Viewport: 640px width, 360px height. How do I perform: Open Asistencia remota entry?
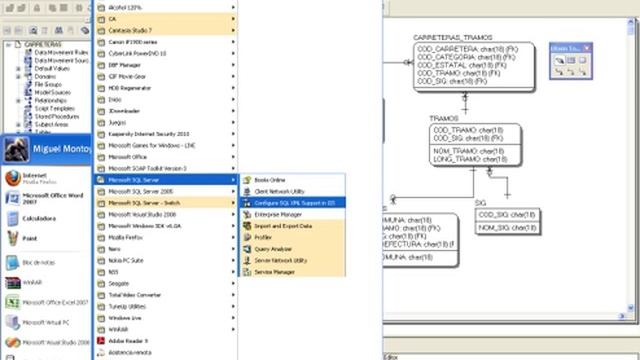(x=166, y=352)
